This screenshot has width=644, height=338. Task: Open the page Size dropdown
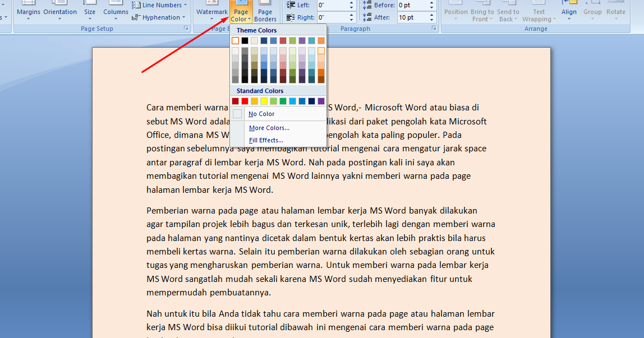click(90, 12)
